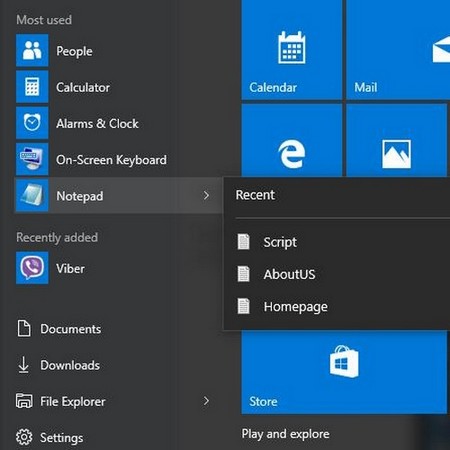Open the Downloads folder link
Screen dimensions: 450x450
(x=58, y=365)
